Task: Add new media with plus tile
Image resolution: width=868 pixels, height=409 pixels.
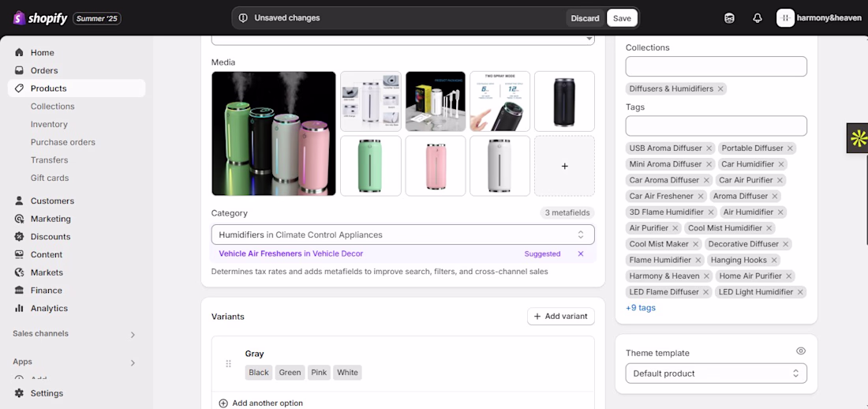Action: (x=565, y=166)
